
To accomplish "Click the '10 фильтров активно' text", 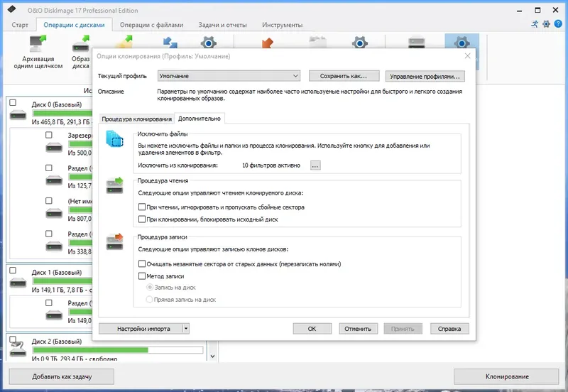I will click(x=271, y=165).
